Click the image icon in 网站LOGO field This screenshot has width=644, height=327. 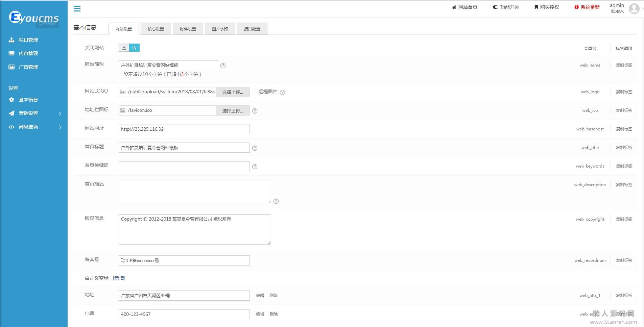point(123,92)
